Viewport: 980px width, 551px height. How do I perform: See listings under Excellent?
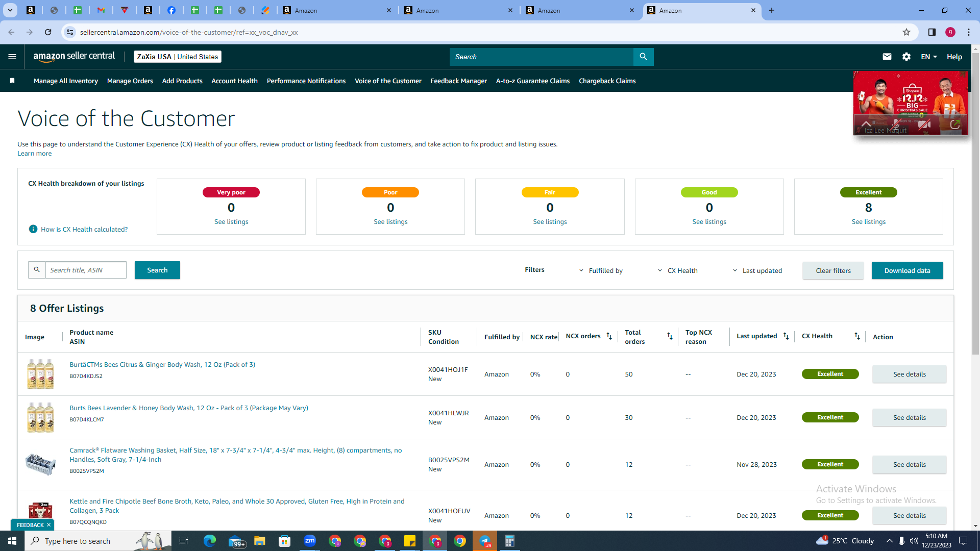pyautogui.click(x=868, y=221)
